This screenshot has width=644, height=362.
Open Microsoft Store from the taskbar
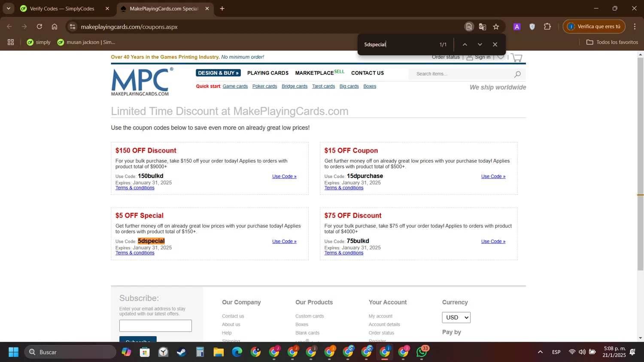145,352
